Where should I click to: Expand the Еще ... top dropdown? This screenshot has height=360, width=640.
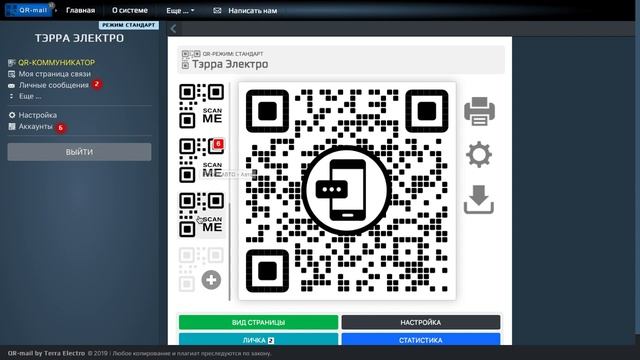(x=180, y=11)
